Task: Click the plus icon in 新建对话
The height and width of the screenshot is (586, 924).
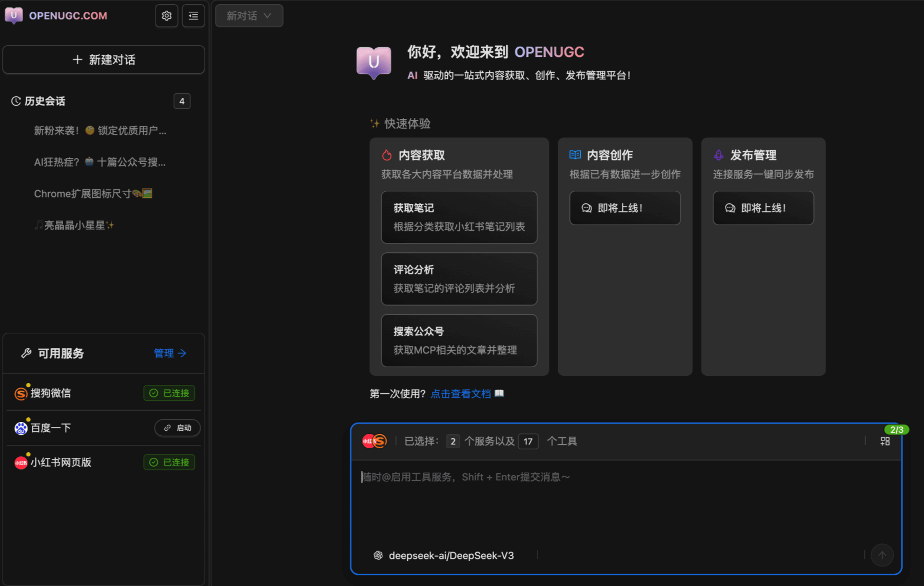Action: [x=77, y=60]
